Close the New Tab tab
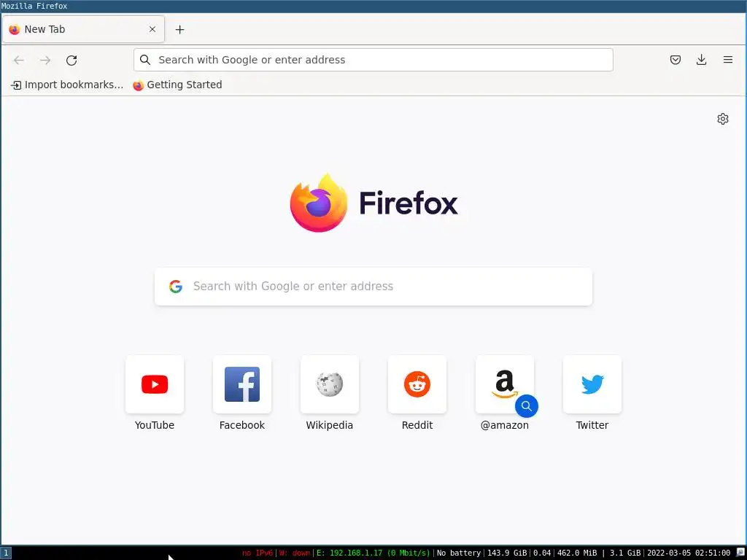This screenshot has width=747, height=560. pos(152,29)
